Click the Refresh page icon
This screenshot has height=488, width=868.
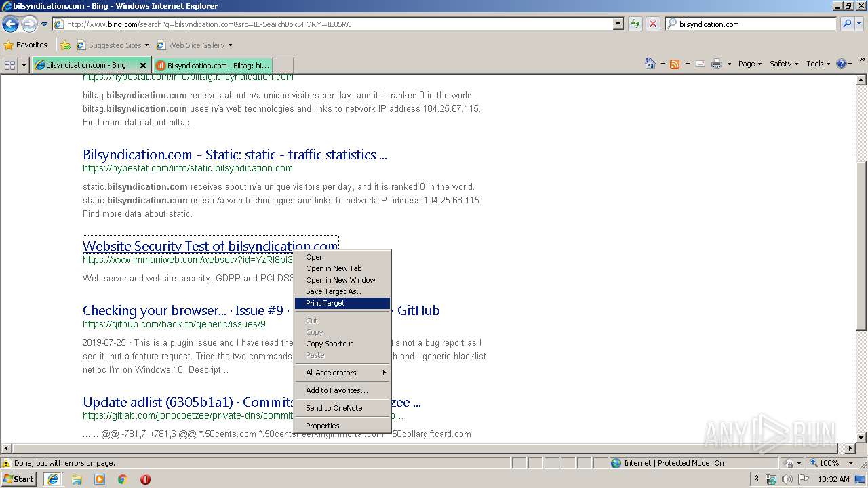tap(635, 24)
